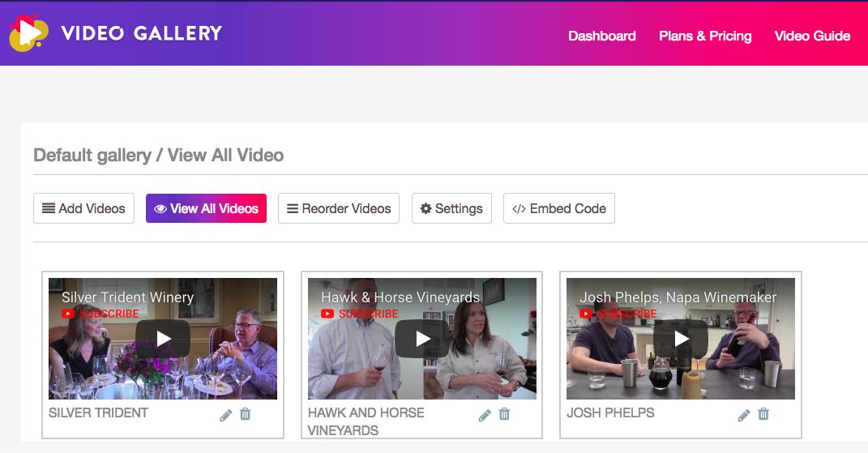Screen dimensions: 868x453
Task: Click the Add Videos button
Action: [83, 208]
